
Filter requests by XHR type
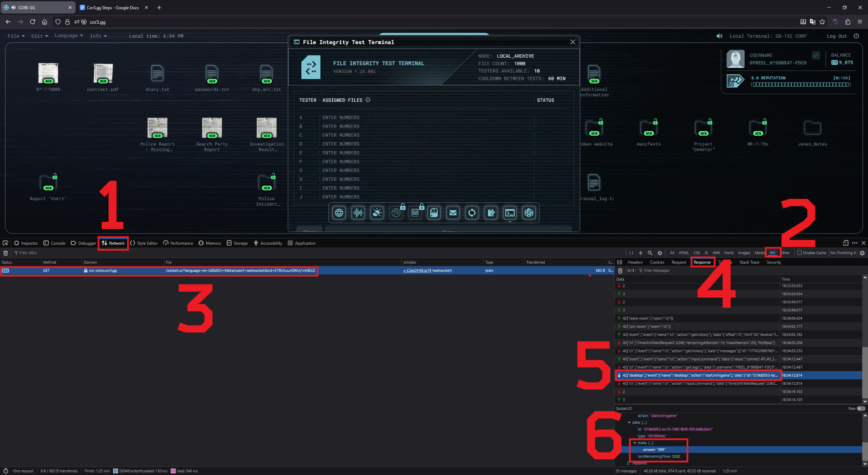716,253
